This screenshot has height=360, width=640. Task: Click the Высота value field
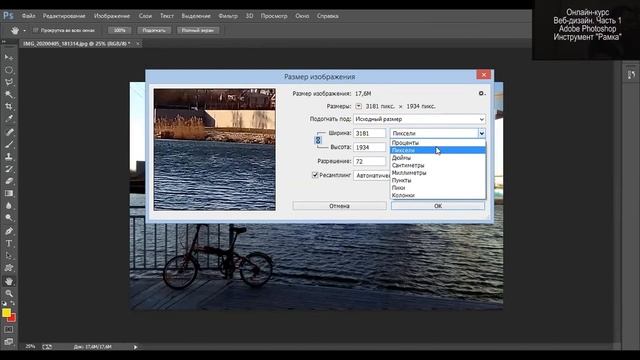(369, 147)
